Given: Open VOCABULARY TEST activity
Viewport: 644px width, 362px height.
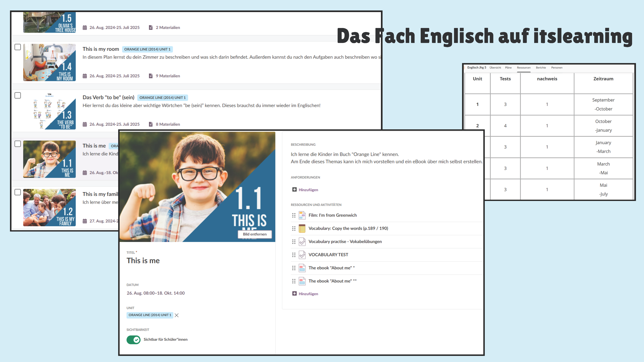Looking at the screenshot, I should 328,255.
